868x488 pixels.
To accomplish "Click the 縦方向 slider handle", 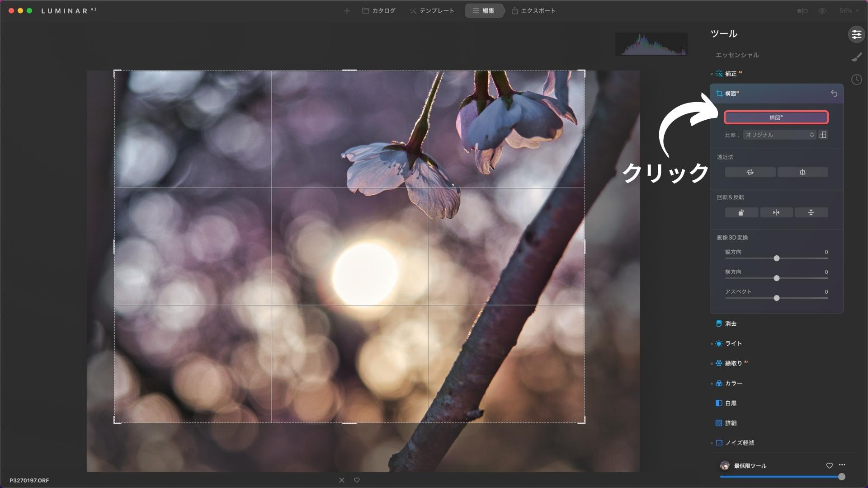I will click(776, 258).
